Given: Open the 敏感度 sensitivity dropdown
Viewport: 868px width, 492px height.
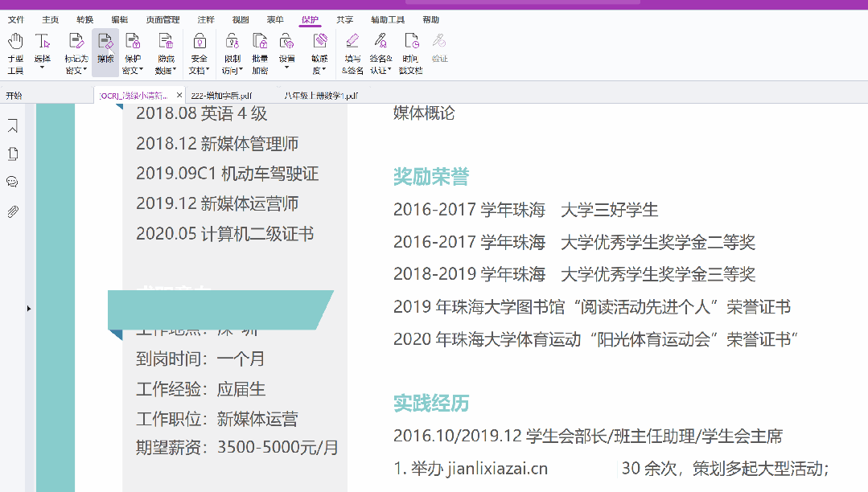Looking at the screenshot, I should (319, 70).
